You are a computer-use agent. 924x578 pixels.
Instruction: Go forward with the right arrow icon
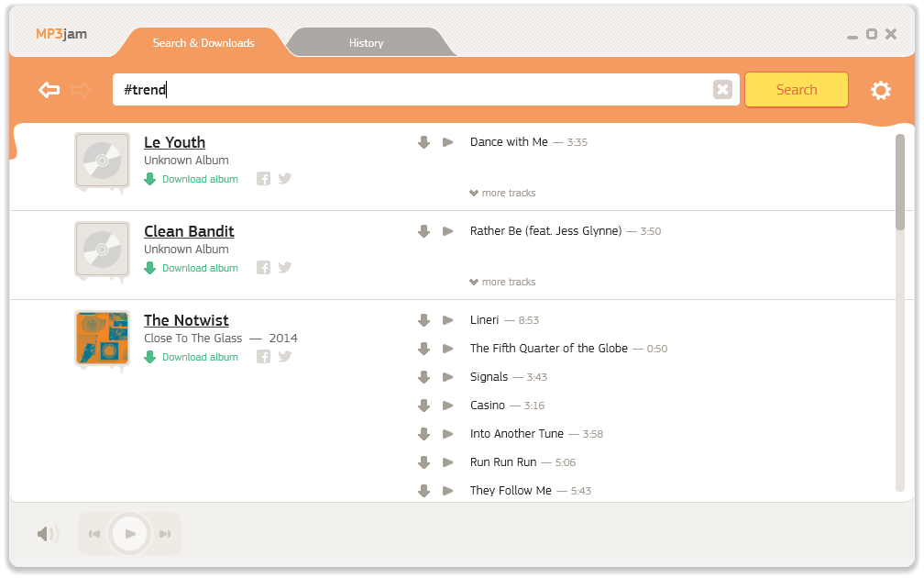pos(81,90)
